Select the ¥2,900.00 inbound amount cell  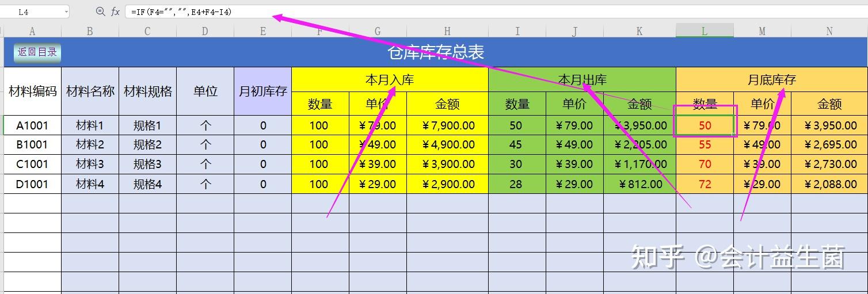point(447,184)
